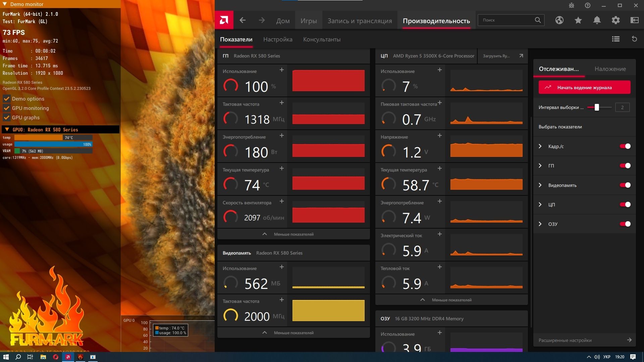Expand Кадр./с metrics chevron
Viewport: 644px width, 362px height.
(540, 146)
